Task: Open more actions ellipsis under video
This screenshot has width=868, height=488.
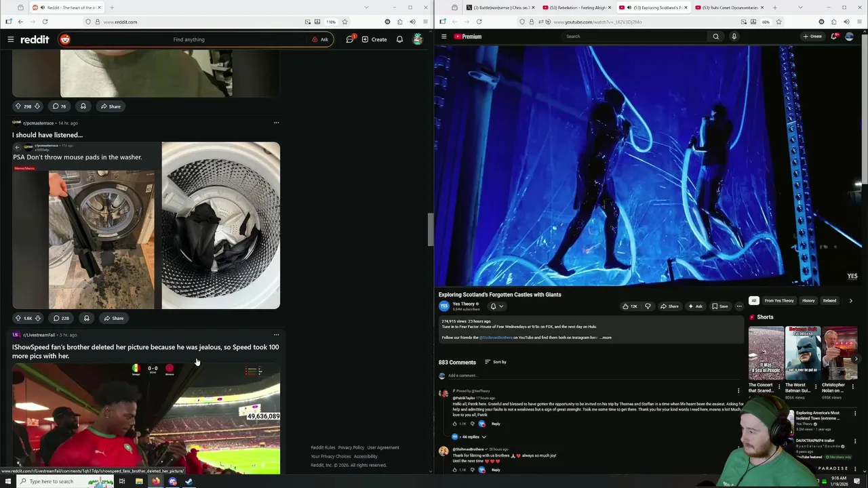Action: pos(739,306)
